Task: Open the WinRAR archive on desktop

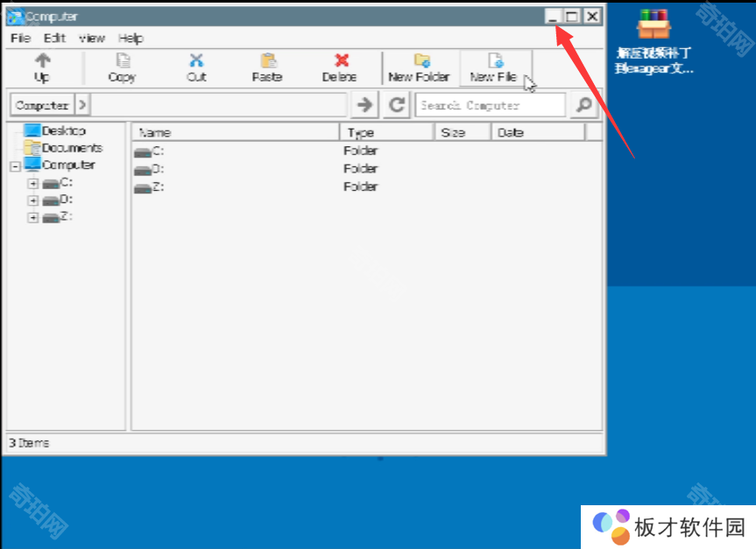Action: 654,26
